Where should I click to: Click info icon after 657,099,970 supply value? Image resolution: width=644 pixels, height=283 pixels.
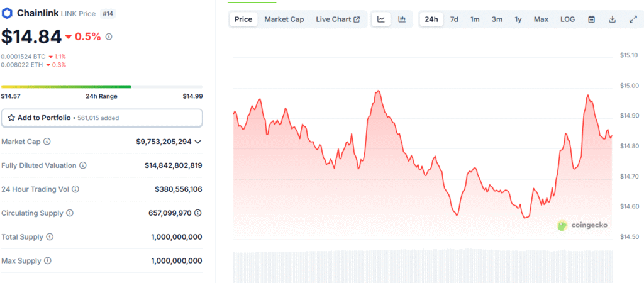(x=198, y=213)
